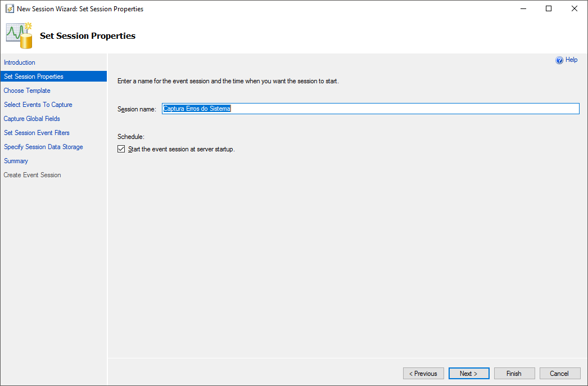Click the blue Help question mark icon
Viewport: 588px width, 386px height.
point(559,60)
